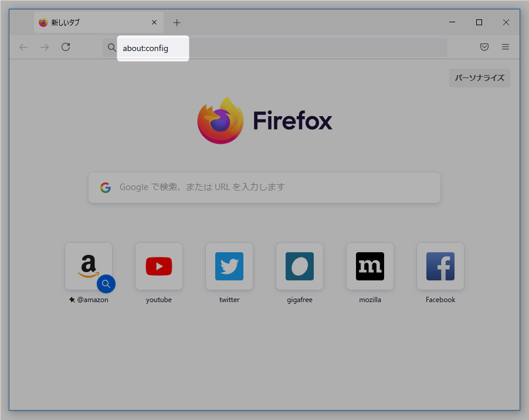529x420 pixels.
Task: Click the address bar magnifier icon
Action: pyautogui.click(x=111, y=48)
